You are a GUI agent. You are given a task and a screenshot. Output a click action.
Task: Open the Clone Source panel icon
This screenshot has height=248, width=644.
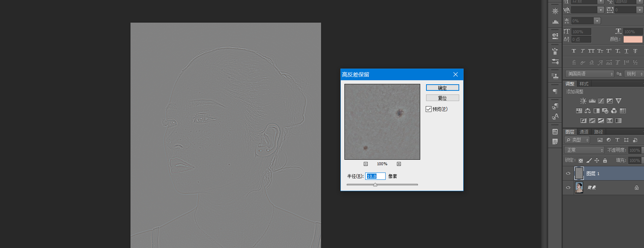555,76
